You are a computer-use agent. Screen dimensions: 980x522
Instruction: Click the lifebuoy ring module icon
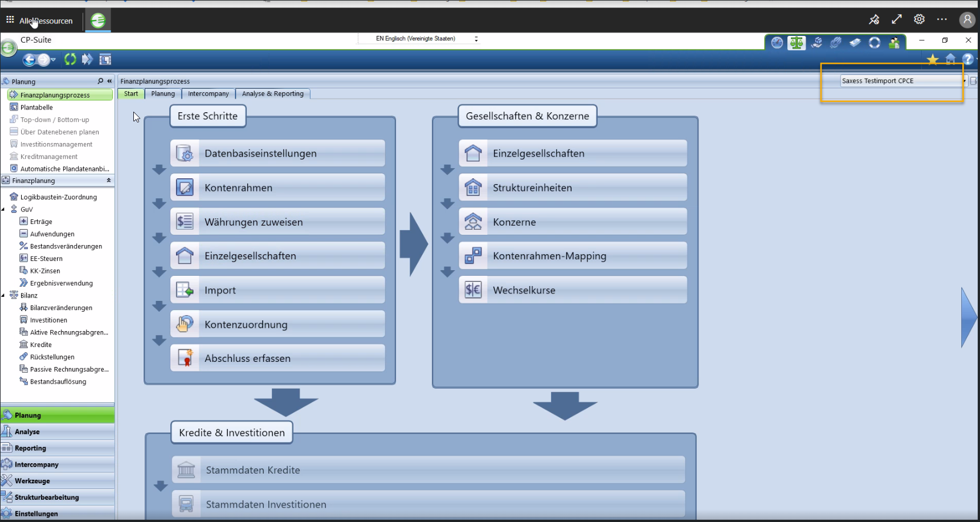875,43
